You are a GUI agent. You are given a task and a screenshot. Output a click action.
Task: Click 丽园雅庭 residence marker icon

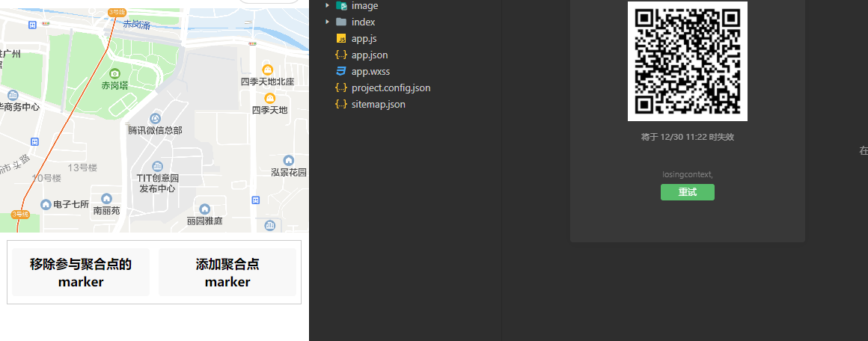(x=205, y=209)
